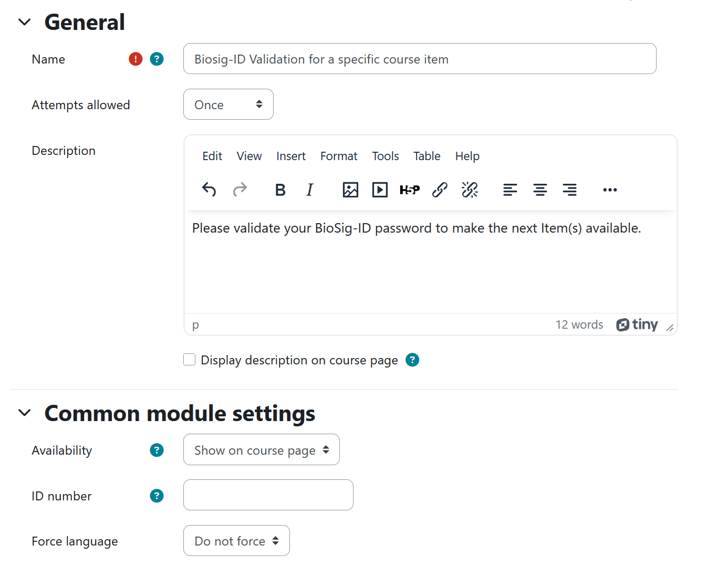Open the editor Edit menu
The height and width of the screenshot is (566, 728).
point(212,156)
